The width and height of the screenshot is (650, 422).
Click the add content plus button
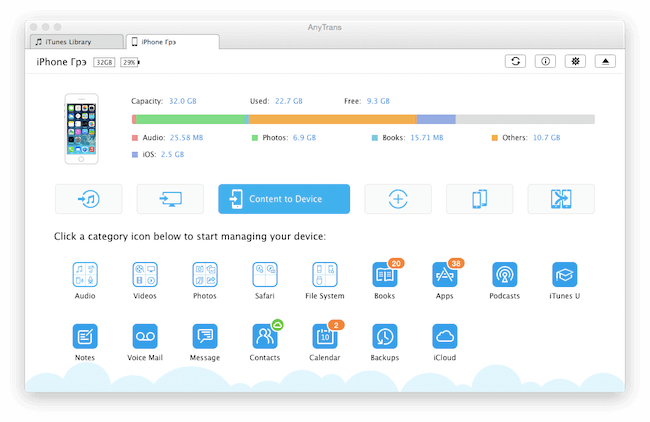tap(398, 199)
